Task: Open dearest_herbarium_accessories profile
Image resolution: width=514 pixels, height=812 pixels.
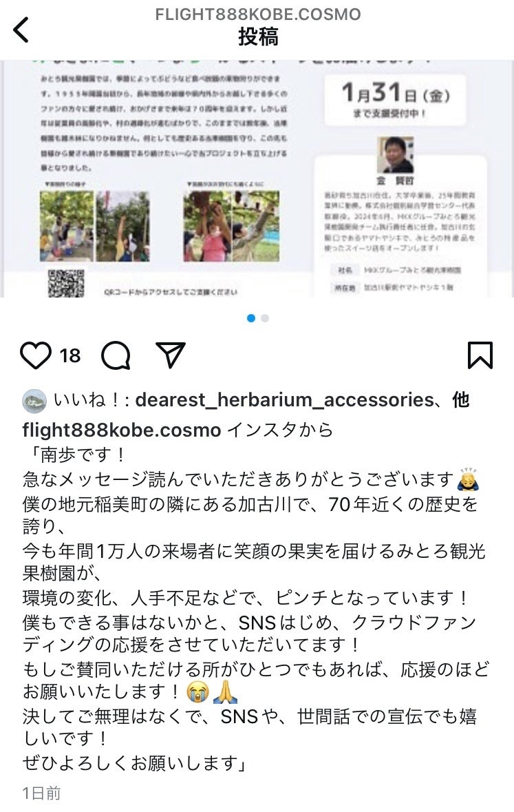Action: coord(284,399)
